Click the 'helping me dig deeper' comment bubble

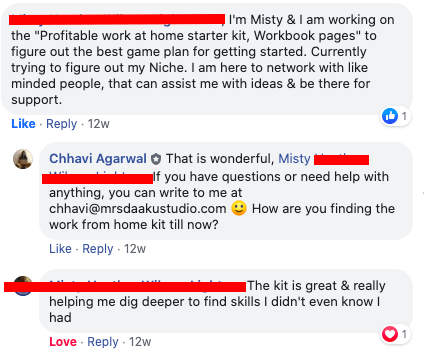pyautogui.click(x=226, y=301)
